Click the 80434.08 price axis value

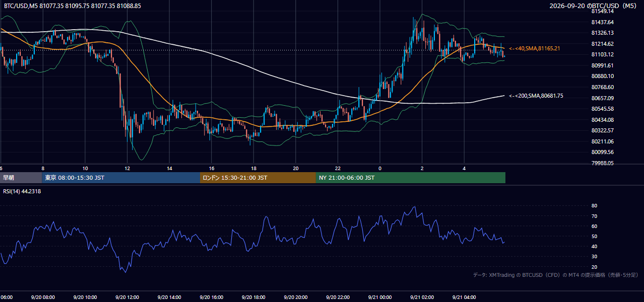(602, 120)
